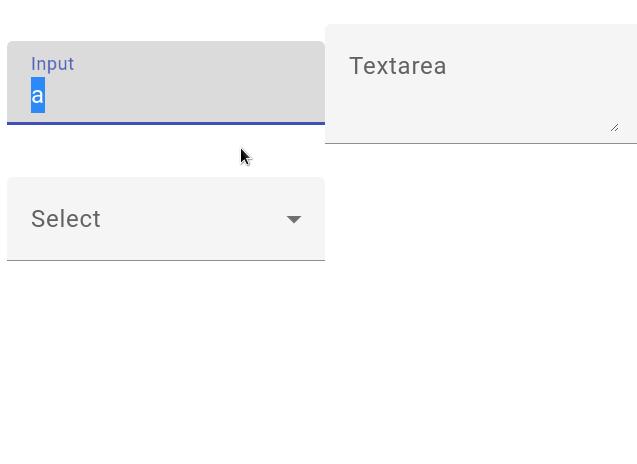Click the floating "Input" label
This screenshot has width=637, height=464.
point(52,64)
